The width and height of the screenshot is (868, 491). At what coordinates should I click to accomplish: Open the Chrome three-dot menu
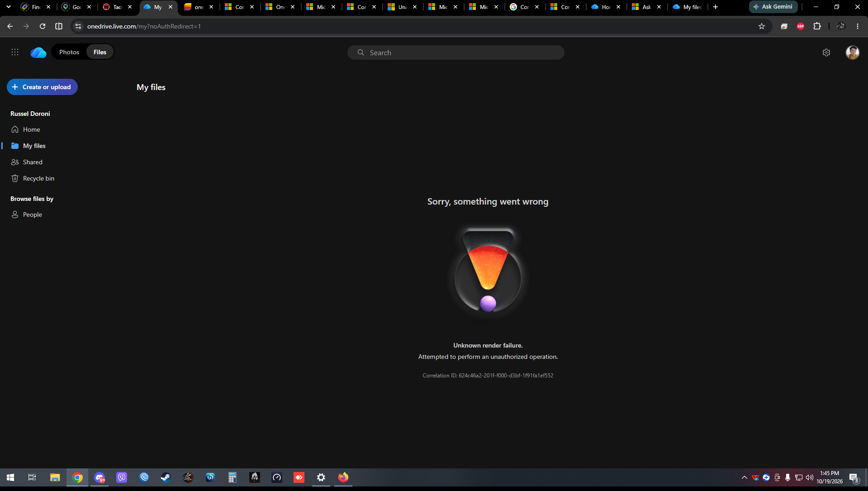858,26
